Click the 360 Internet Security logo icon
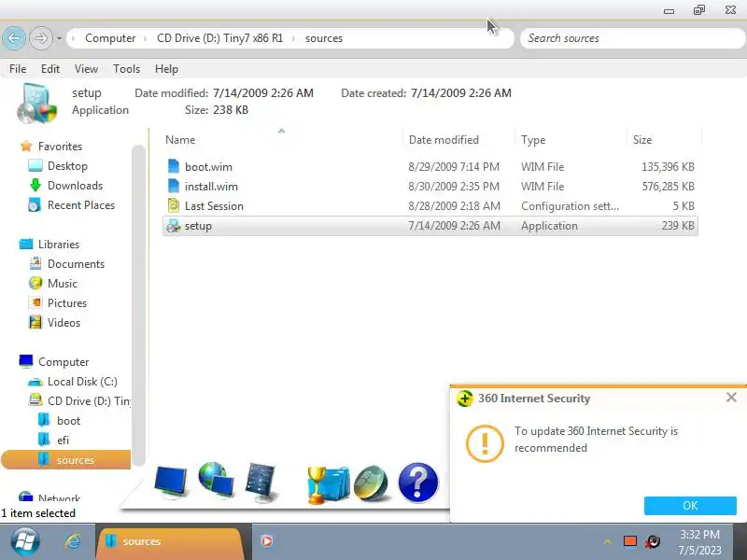Image resolution: width=747 pixels, height=560 pixels. click(464, 399)
